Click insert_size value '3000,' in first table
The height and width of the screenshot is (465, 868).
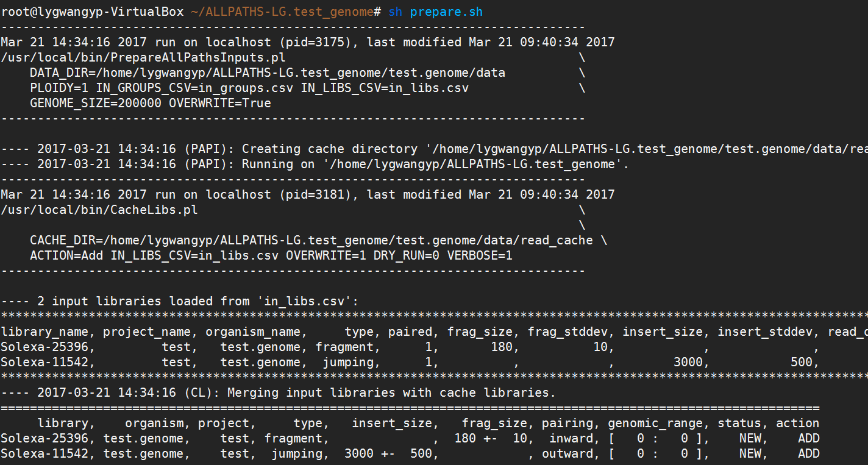tap(692, 363)
